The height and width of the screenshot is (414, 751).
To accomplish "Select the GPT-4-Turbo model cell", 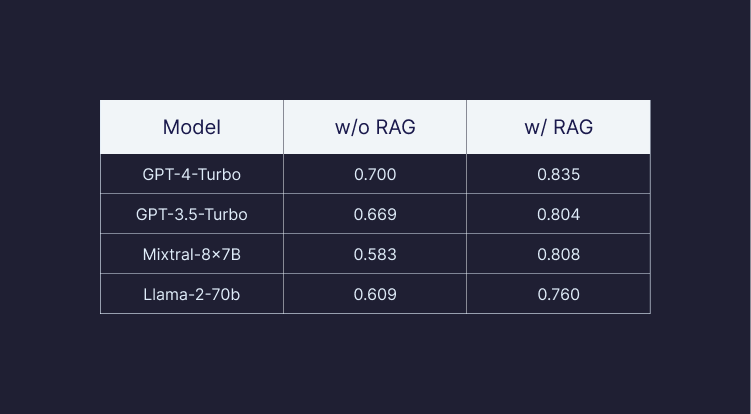I will click(x=191, y=174).
